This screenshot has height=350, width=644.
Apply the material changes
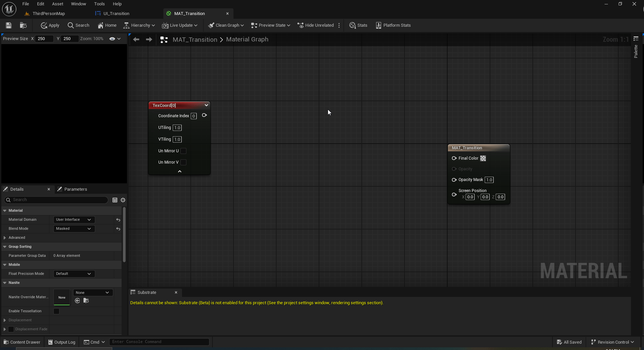(x=50, y=25)
